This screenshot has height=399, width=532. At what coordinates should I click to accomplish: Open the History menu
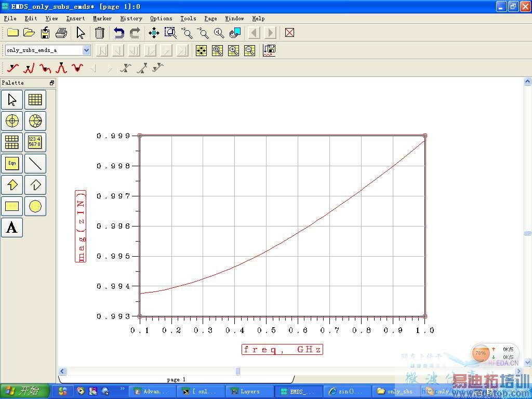coord(131,18)
